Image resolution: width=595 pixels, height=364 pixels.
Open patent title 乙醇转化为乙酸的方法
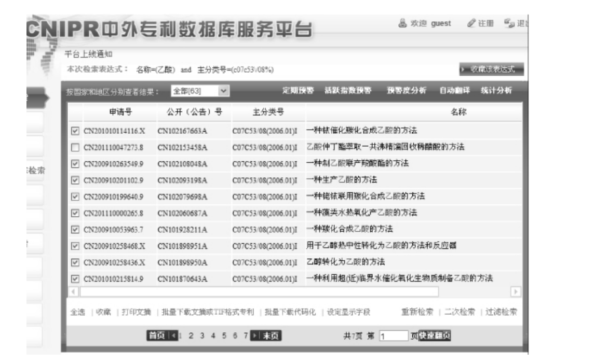click(346, 262)
